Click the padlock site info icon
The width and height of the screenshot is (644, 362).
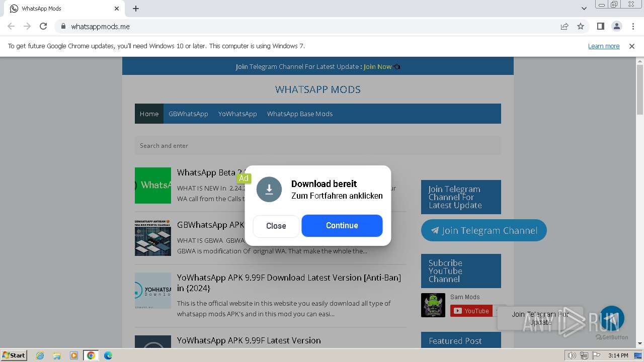[63, 26]
